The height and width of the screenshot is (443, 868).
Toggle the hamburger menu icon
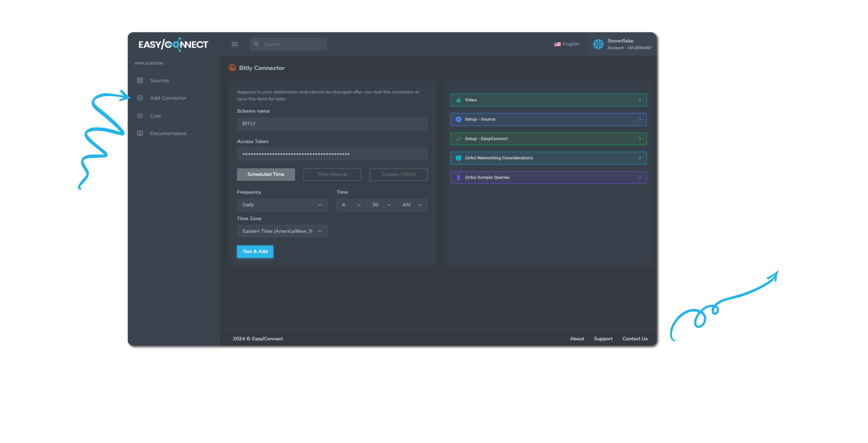[x=235, y=44]
